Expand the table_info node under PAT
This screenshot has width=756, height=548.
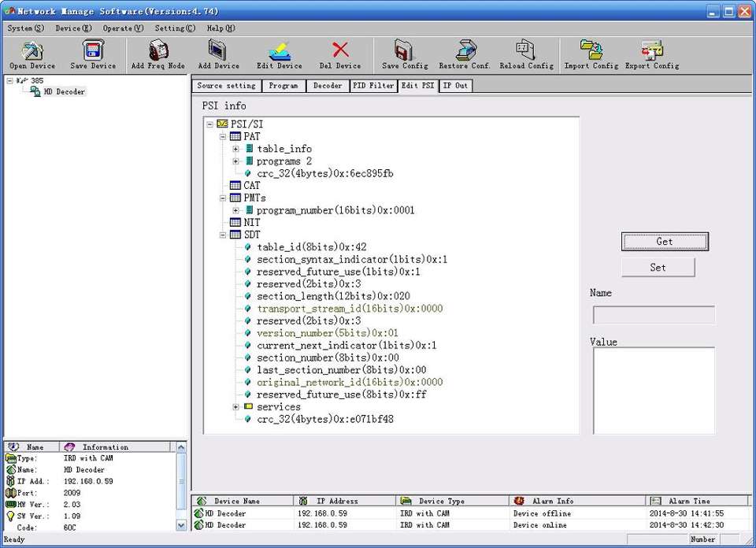coord(235,149)
